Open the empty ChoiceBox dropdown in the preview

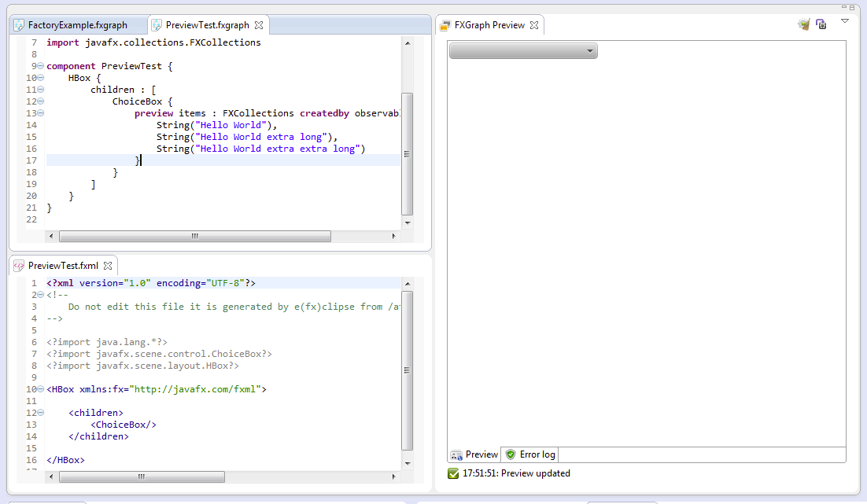click(523, 51)
